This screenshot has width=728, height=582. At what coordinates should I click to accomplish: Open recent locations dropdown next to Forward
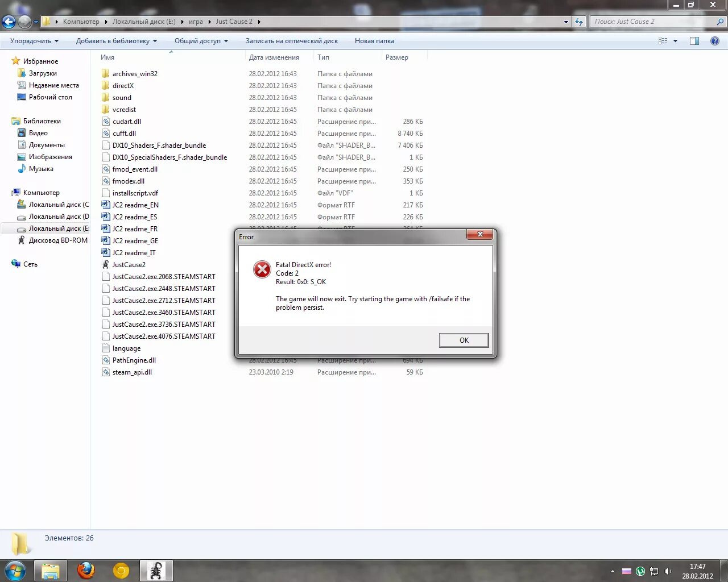coord(36,22)
